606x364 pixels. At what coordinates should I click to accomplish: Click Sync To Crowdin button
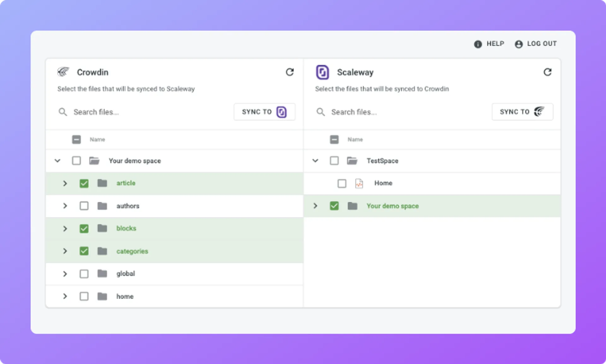coord(522,112)
